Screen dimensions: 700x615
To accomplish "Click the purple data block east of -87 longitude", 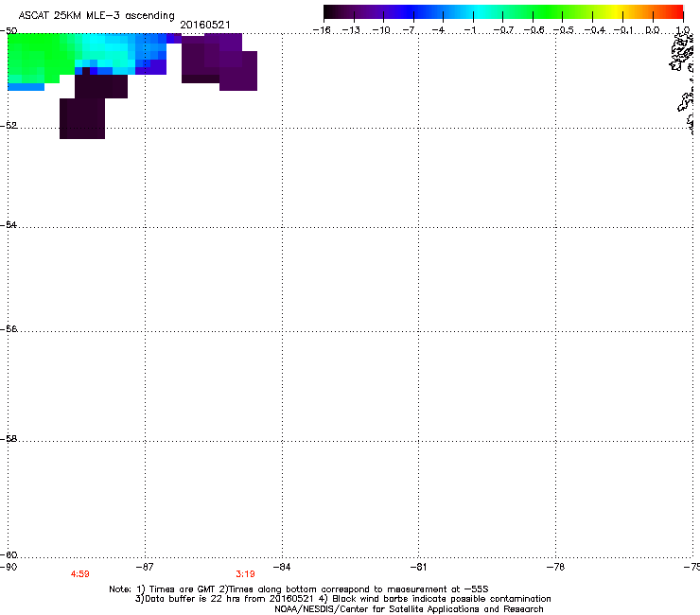I will pyautogui.click(x=219, y=61).
